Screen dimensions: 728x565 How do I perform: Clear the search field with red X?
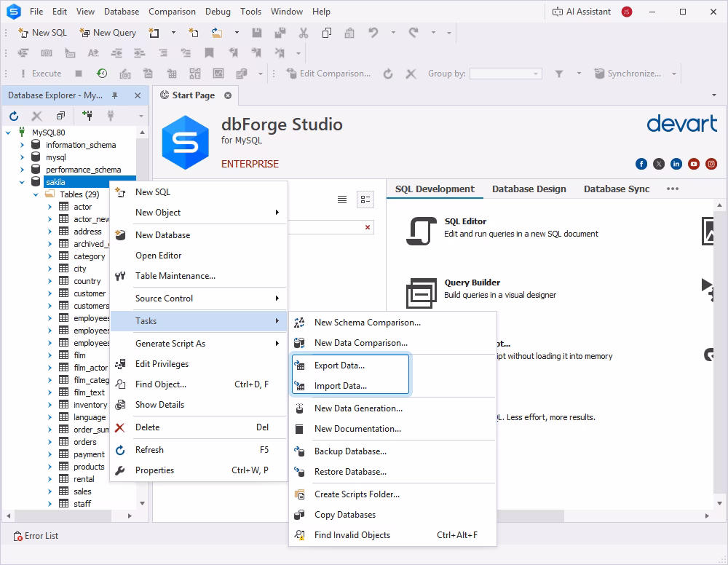pos(367,227)
